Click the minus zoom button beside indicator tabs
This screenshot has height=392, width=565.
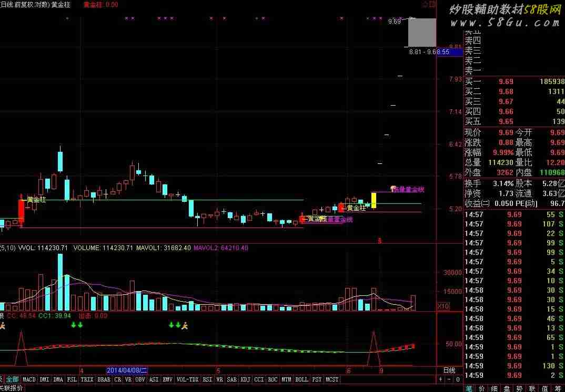click(449, 379)
